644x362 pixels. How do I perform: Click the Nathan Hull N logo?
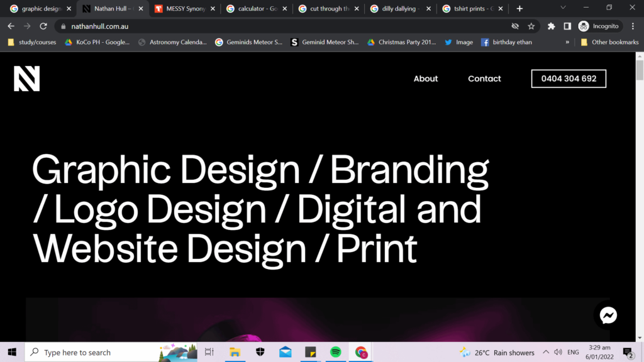[x=27, y=79]
